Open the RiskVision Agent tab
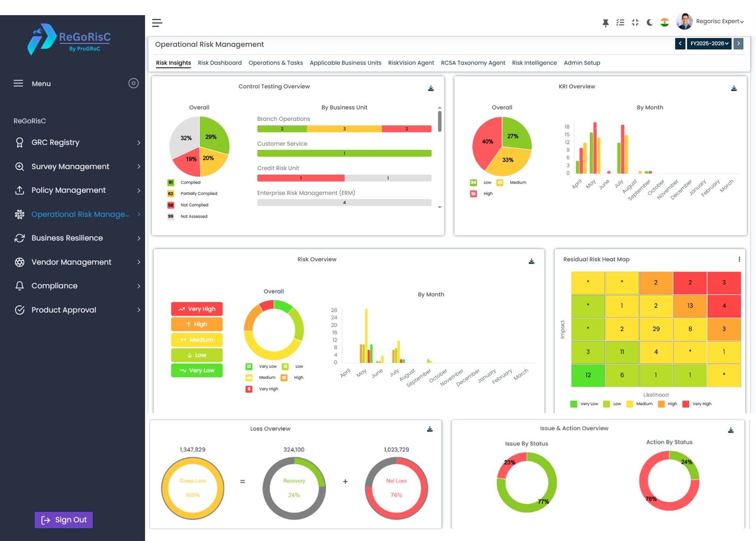The image size is (756, 541). (x=411, y=63)
